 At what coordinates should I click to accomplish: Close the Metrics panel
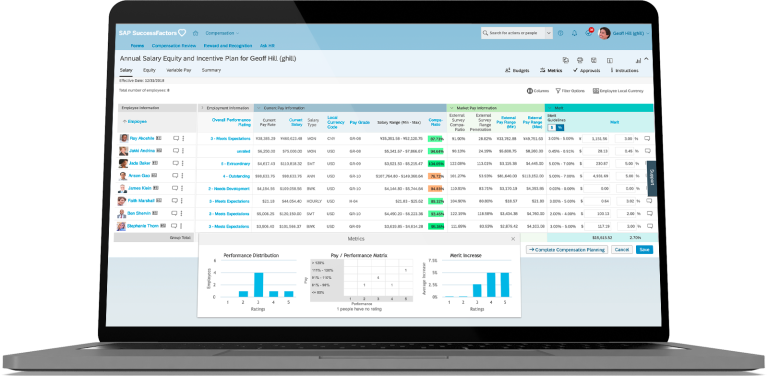click(x=513, y=239)
